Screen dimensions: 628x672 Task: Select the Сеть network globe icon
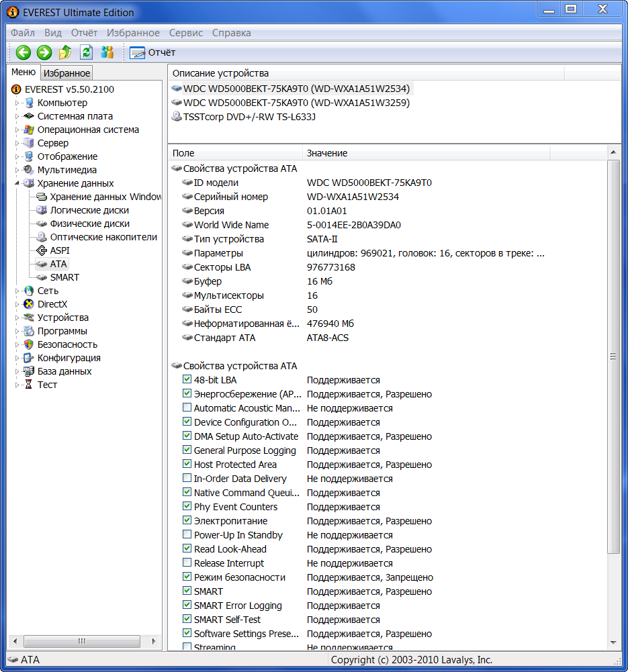29,291
